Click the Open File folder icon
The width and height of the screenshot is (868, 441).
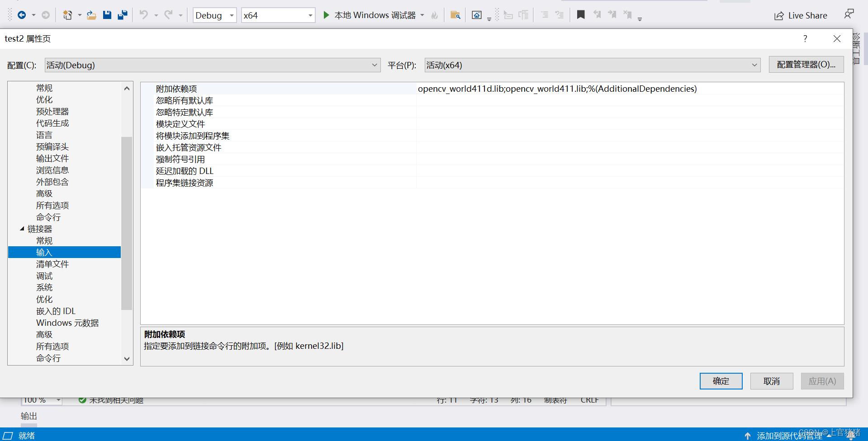tap(91, 15)
